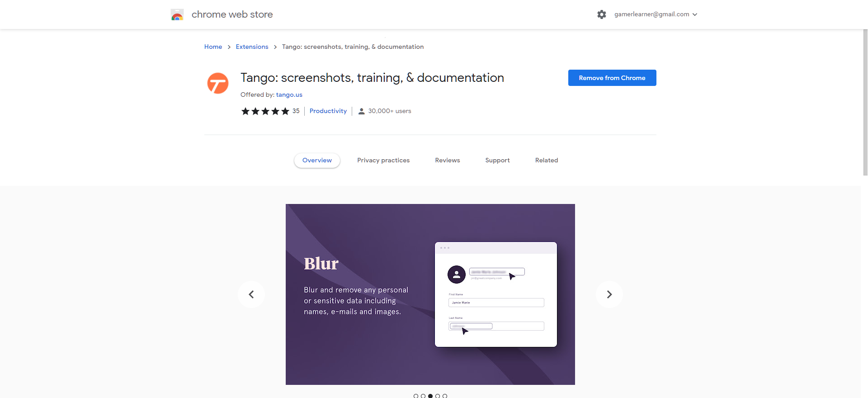Screen dimensions: 868x398
Task: Click the extension title heading text
Action: [x=372, y=78]
